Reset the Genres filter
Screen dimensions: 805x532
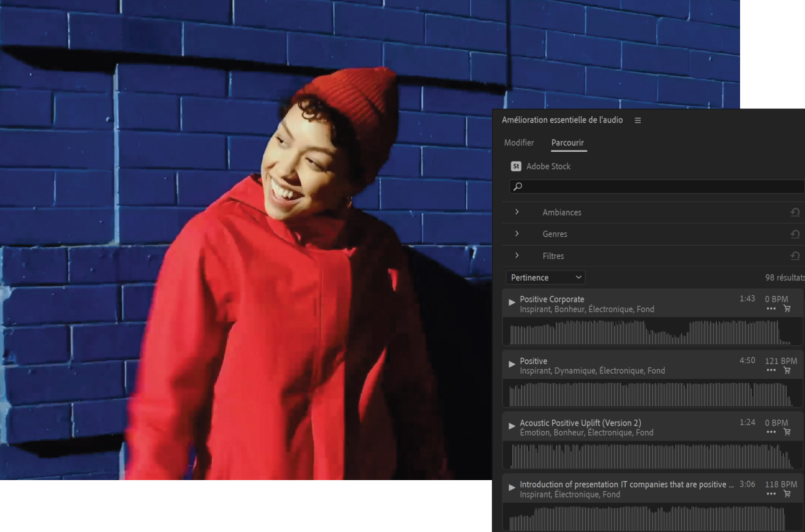coord(795,234)
